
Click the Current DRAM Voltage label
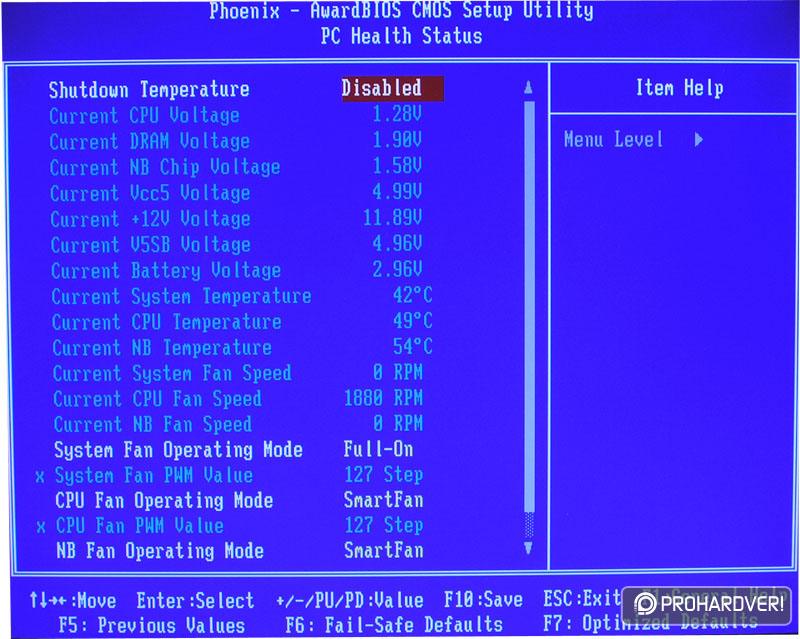click(x=149, y=141)
